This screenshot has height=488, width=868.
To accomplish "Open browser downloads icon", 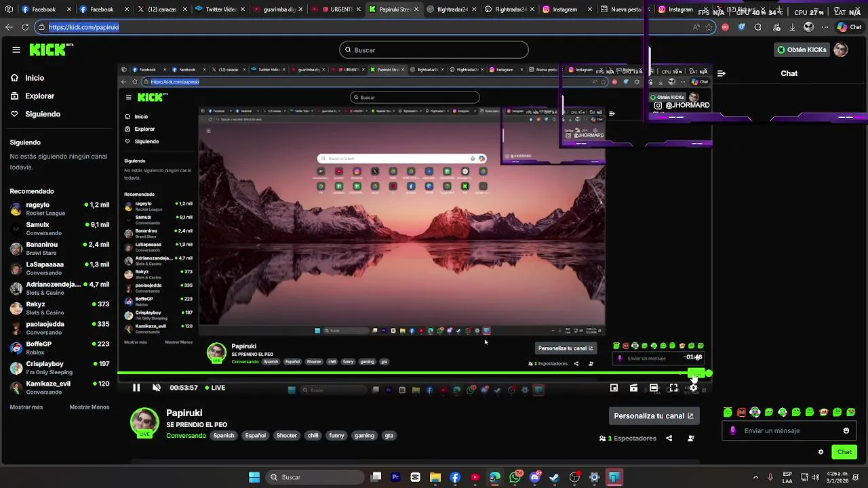I will [x=792, y=27].
